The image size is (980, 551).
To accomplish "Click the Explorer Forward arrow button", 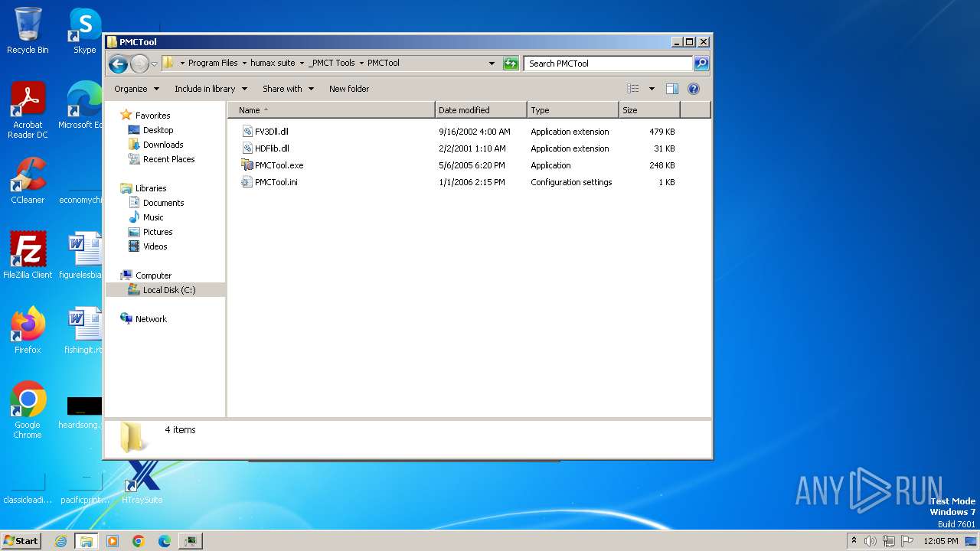I will point(139,64).
